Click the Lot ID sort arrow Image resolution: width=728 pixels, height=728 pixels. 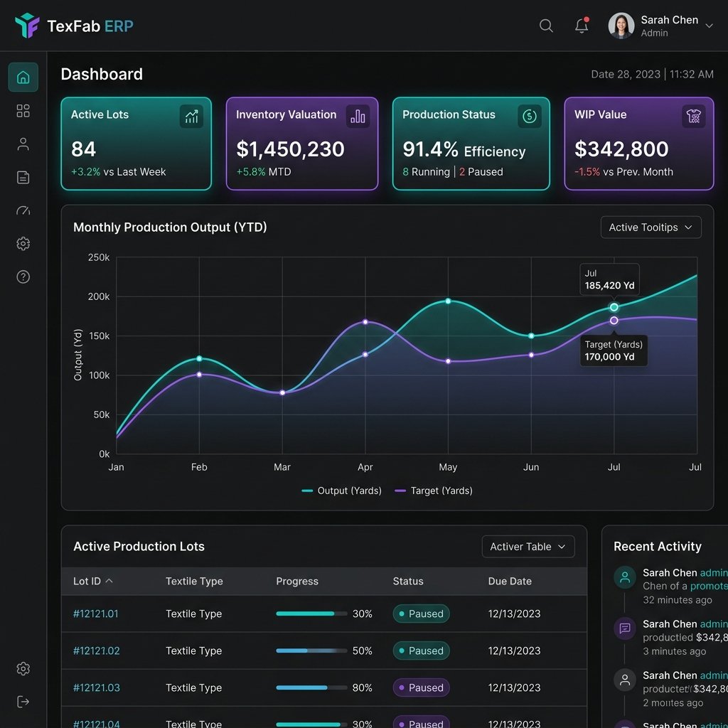click(109, 581)
